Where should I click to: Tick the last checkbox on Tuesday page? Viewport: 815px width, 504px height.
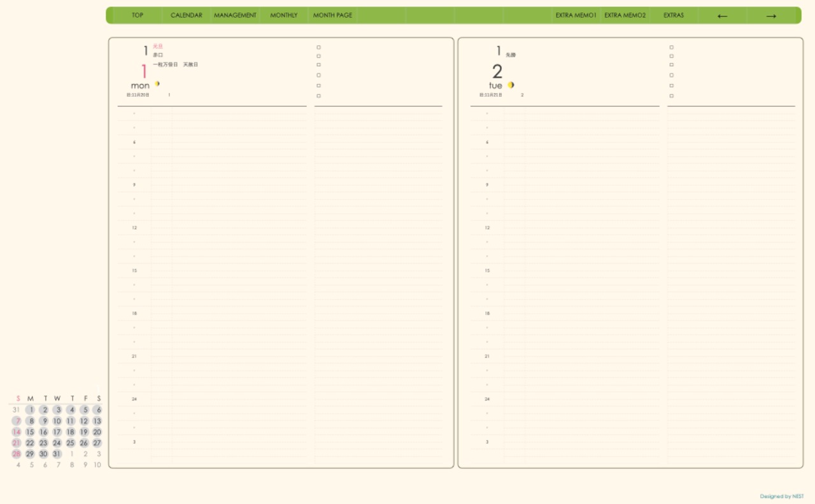point(671,96)
